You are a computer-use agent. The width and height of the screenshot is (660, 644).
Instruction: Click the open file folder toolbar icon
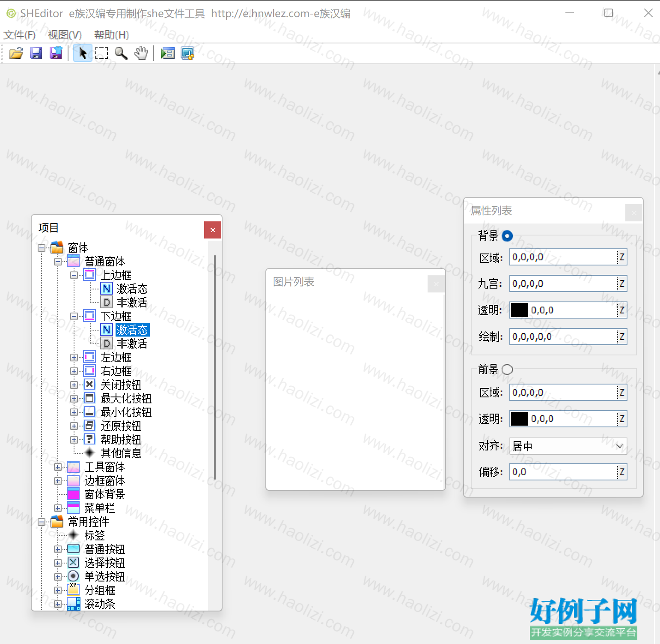[x=16, y=53]
